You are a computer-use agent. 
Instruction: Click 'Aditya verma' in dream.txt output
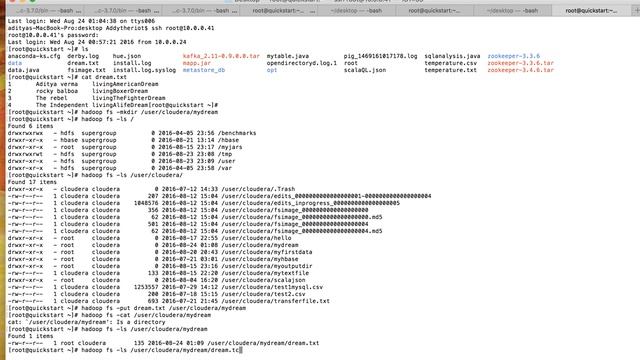coord(57,84)
